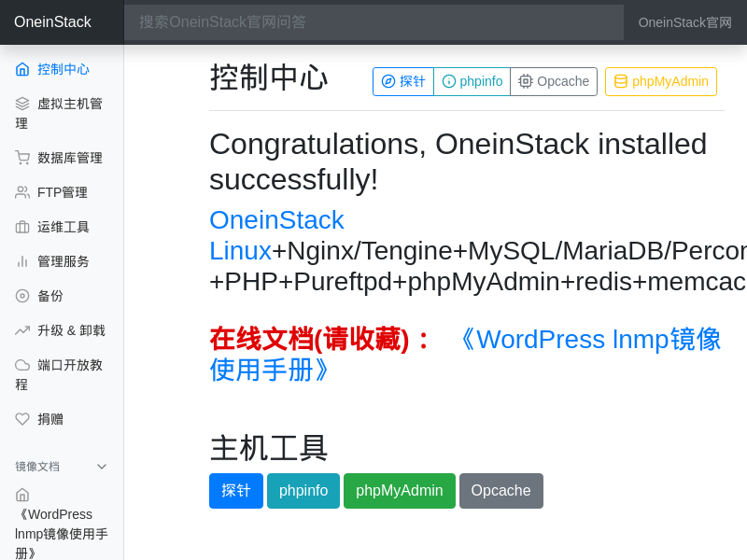747x560 pixels.
Task: Click the cloud icon beside 端口开放教程
Action: [22, 365]
